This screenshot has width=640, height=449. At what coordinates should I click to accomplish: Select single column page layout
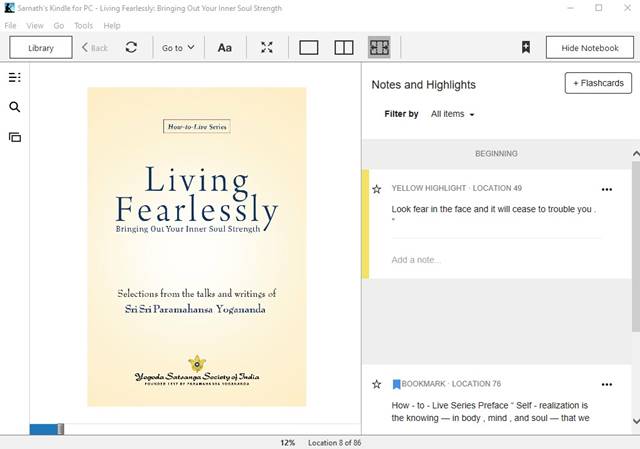click(309, 47)
